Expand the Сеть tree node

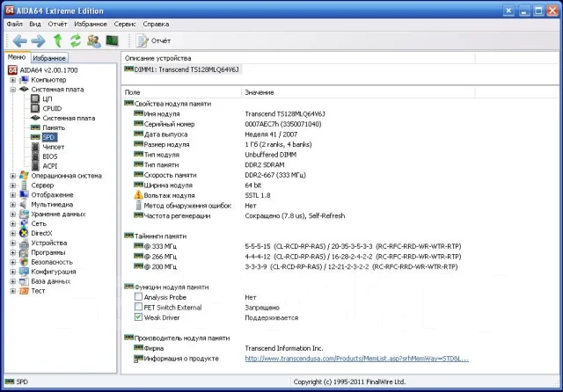[12, 223]
